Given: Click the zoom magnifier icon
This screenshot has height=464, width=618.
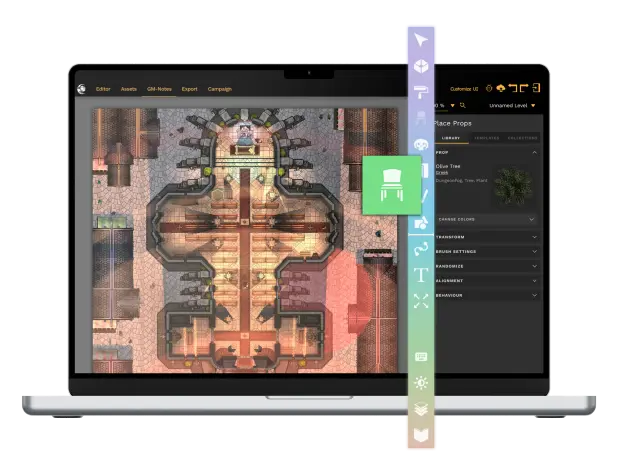Looking at the screenshot, I should [463, 105].
